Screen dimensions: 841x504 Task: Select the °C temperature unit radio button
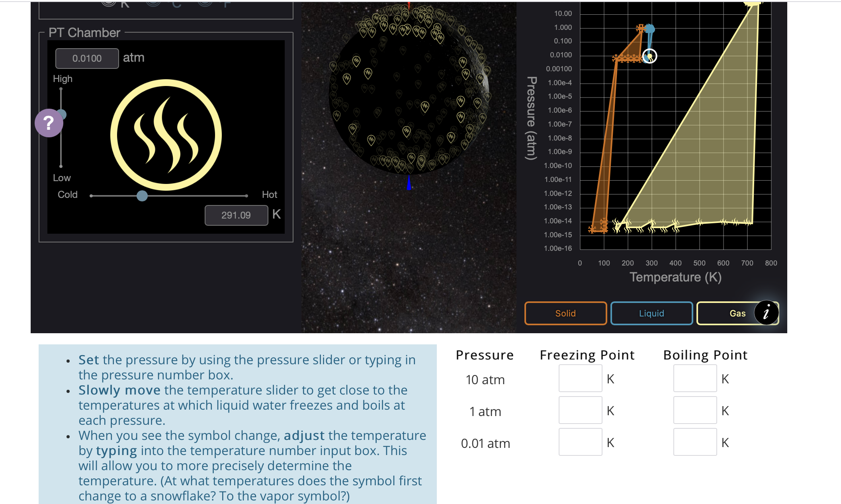pyautogui.click(x=153, y=3)
